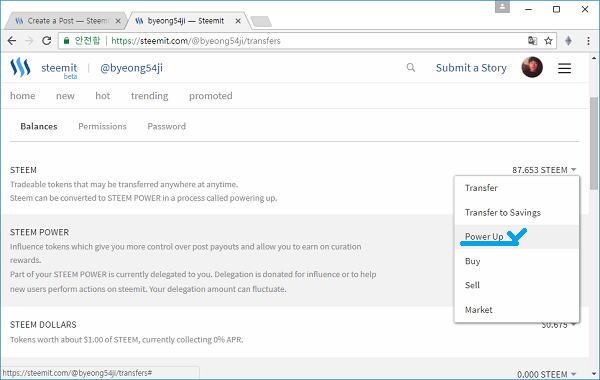Open the new posts feed
Screen dimensions: 600x380
[65, 96]
